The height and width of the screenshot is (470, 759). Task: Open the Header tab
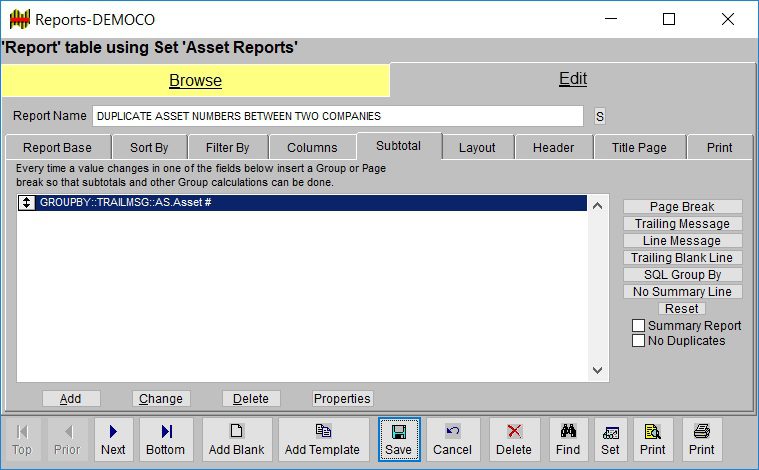pyautogui.click(x=554, y=148)
